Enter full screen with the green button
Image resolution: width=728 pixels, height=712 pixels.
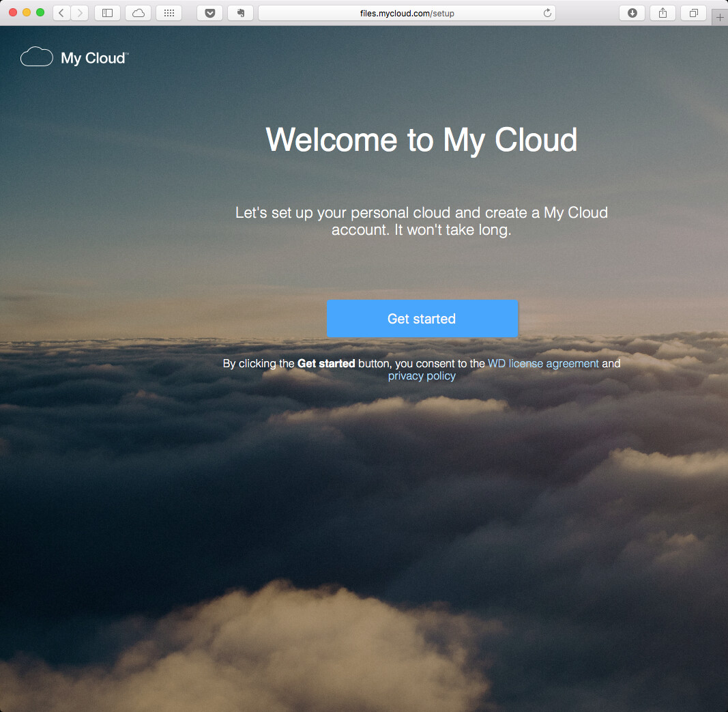click(x=40, y=12)
